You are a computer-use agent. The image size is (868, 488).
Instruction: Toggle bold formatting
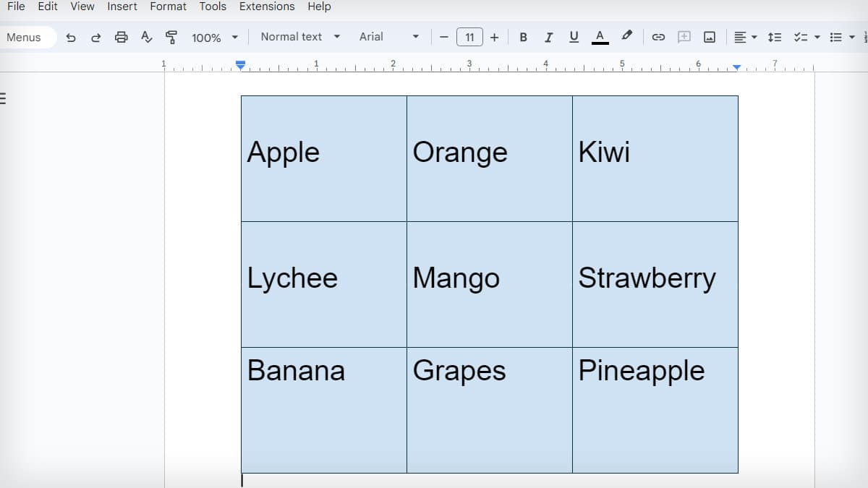coord(523,37)
